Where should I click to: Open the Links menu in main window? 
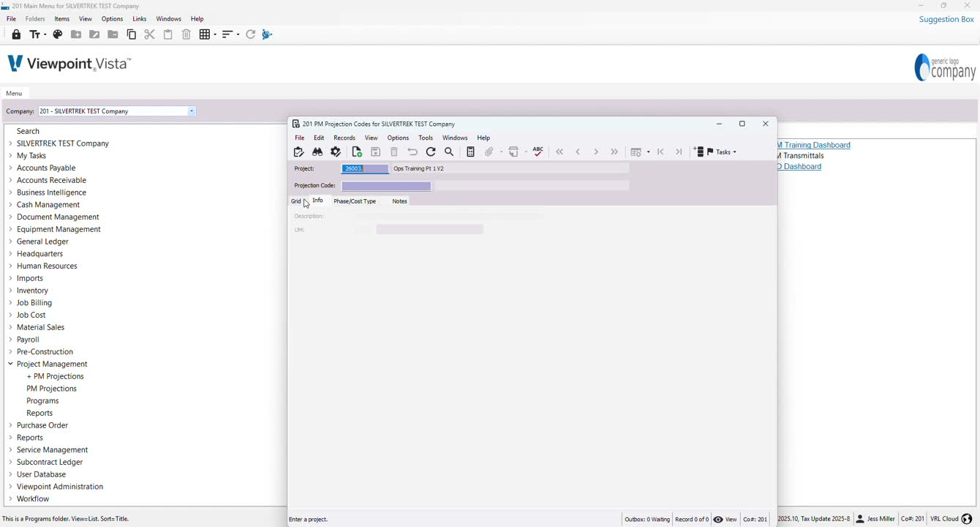click(140, 19)
